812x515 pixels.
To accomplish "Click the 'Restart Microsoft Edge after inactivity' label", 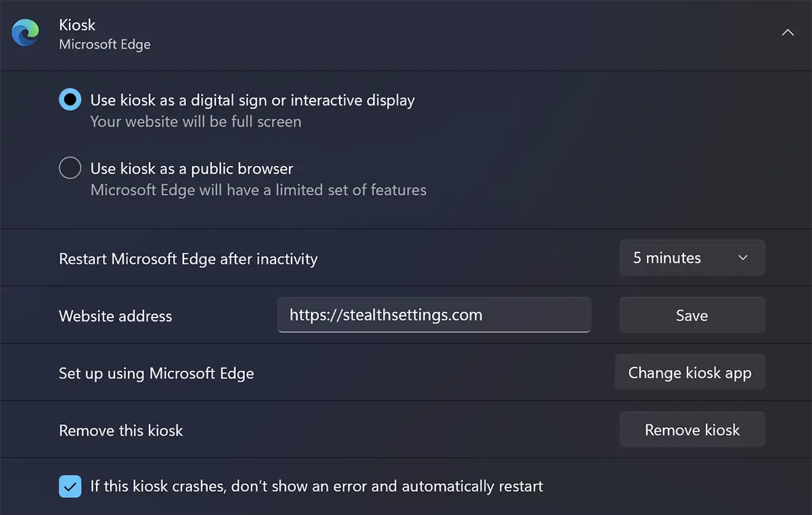I will coord(188,259).
